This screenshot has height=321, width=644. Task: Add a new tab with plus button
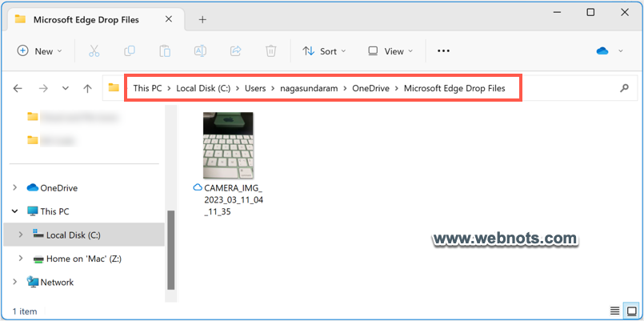pos(202,19)
